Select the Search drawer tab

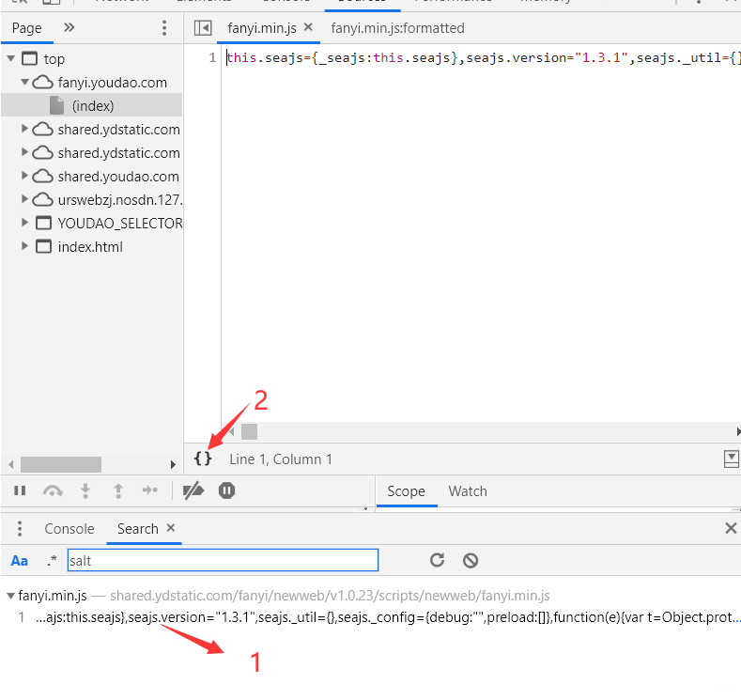137,528
